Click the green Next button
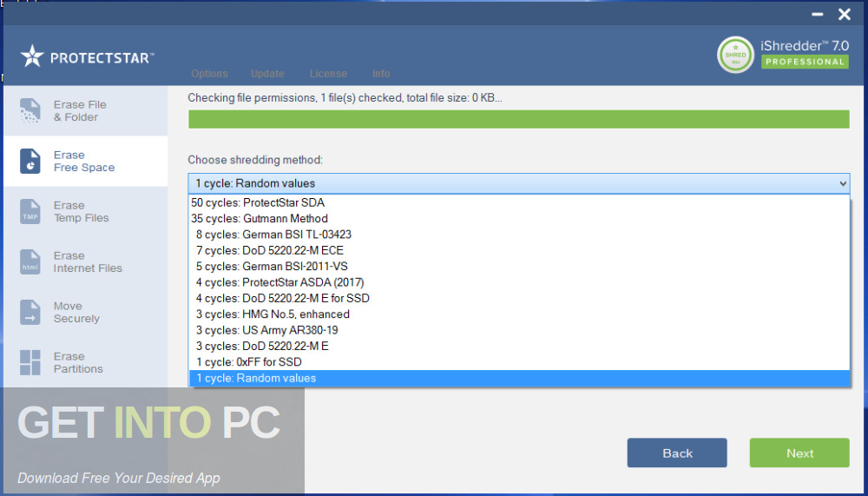This screenshot has width=868, height=496. coord(799,453)
